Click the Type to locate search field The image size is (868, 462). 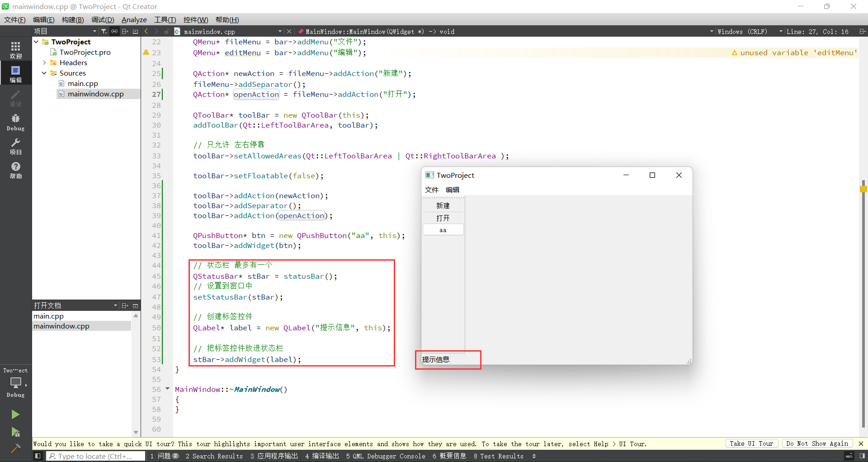click(95, 456)
